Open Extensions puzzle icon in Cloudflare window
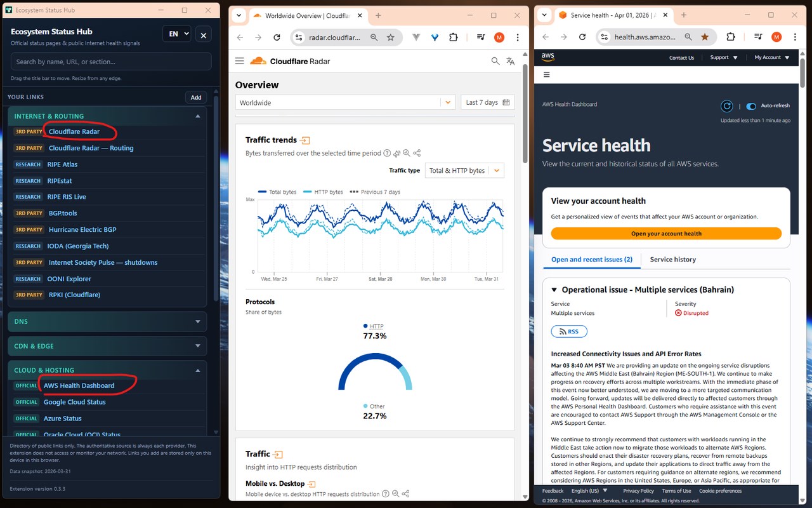Viewport: 812px width, 508px height. pyautogui.click(x=453, y=37)
